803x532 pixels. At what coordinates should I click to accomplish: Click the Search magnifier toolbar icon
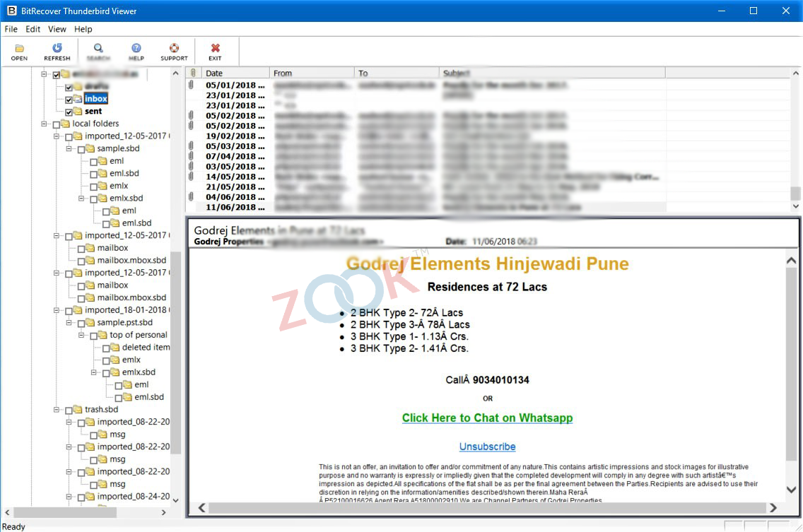(98, 48)
